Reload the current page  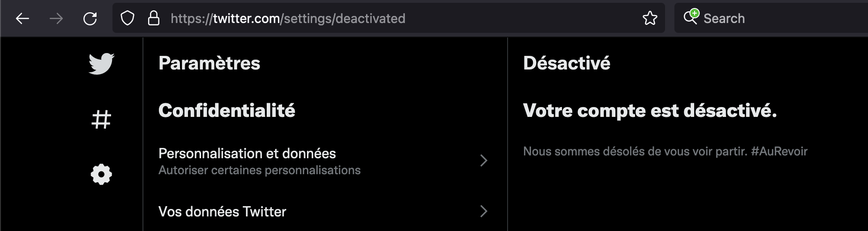pyautogui.click(x=90, y=19)
